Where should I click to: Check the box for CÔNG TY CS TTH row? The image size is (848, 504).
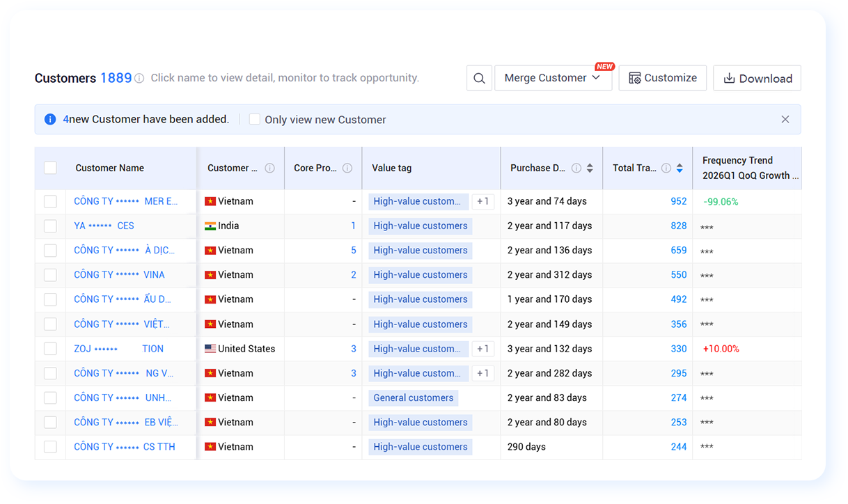click(50, 447)
